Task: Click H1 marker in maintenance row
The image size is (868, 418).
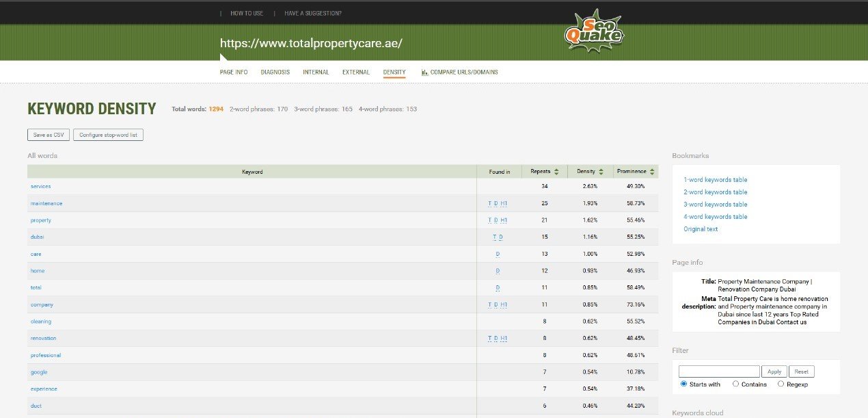Action: pos(504,203)
